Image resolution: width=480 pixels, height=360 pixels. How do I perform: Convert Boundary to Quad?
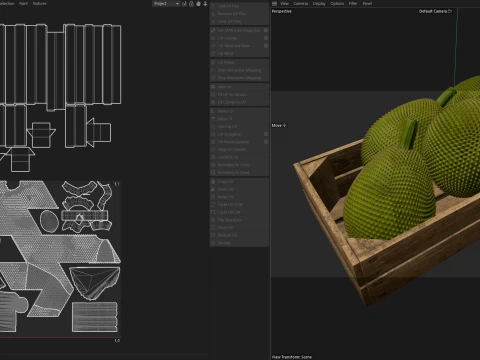pos(239,172)
